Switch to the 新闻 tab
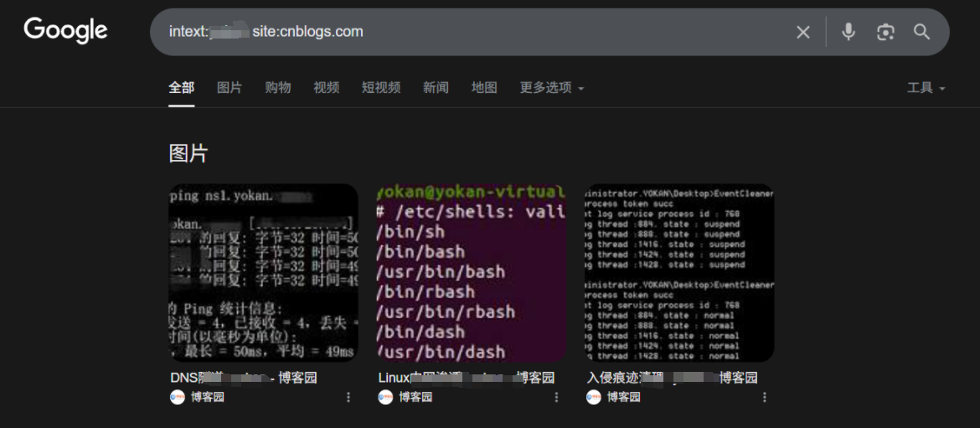This screenshot has width=980, height=428. click(x=436, y=87)
